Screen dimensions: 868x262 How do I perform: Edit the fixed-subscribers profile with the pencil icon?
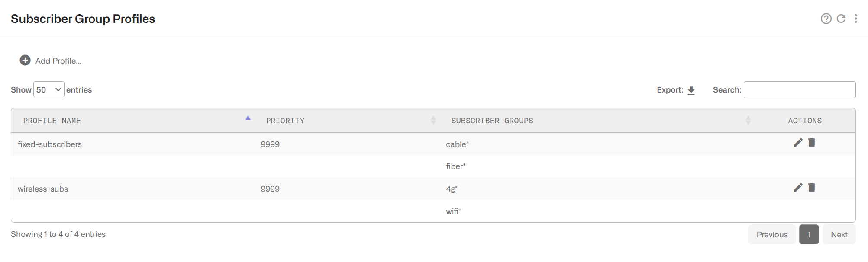coord(798,143)
